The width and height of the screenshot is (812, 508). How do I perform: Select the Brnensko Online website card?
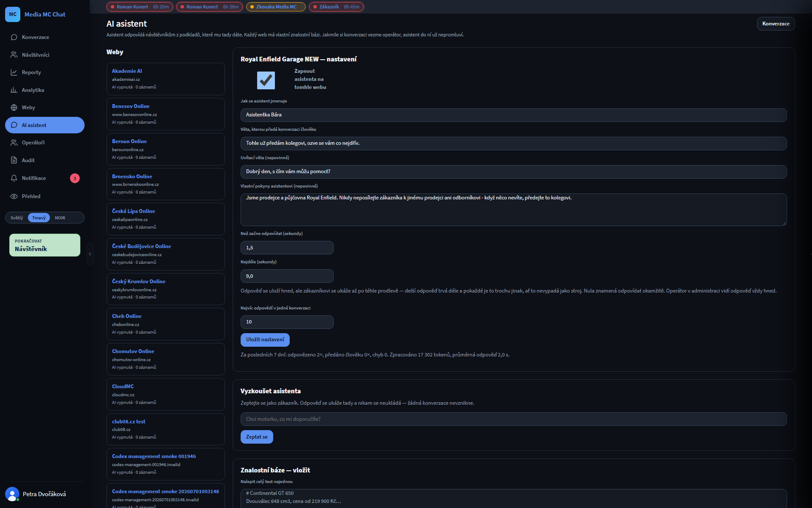pyautogui.click(x=166, y=184)
